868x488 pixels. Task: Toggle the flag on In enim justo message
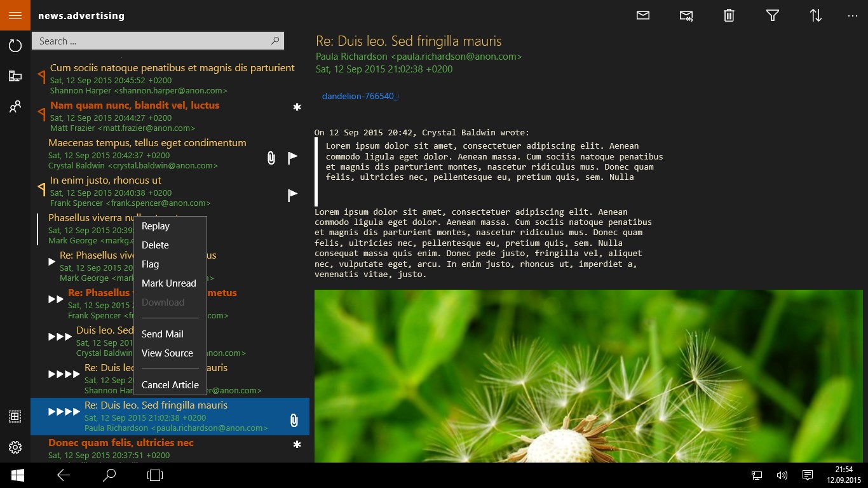(x=292, y=195)
